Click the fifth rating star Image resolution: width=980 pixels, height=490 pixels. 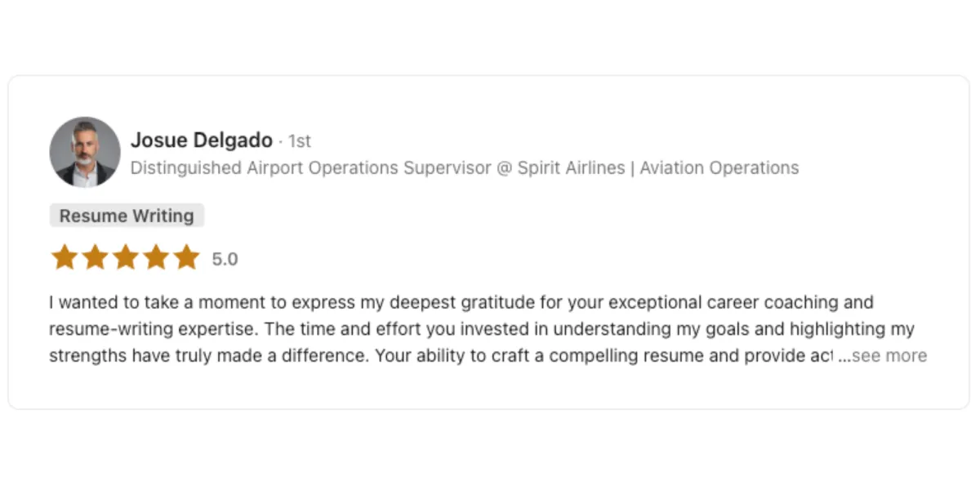point(186,258)
